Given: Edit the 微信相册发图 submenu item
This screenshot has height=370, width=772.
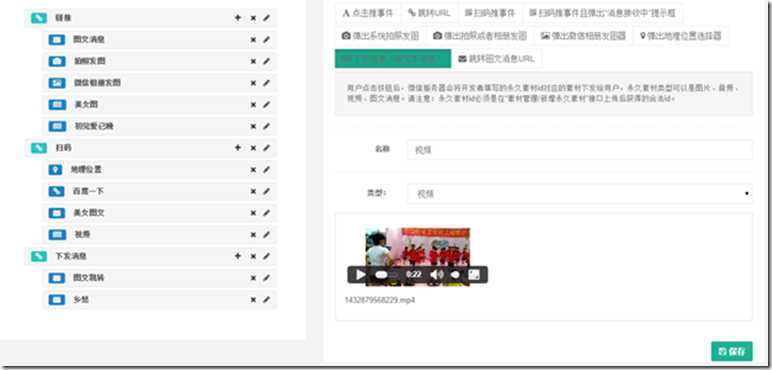Looking at the screenshot, I should pyautogui.click(x=266, y=83).
